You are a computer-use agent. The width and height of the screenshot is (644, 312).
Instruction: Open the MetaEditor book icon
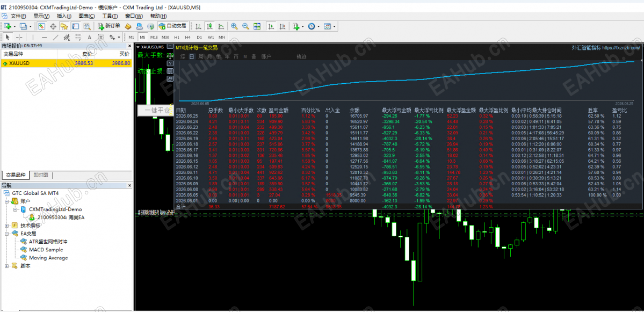128,26
